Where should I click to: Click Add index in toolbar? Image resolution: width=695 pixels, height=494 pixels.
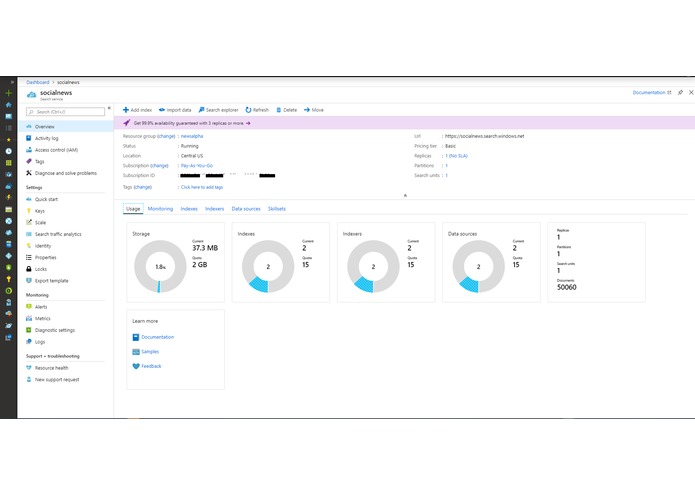[x=137, y=110]
